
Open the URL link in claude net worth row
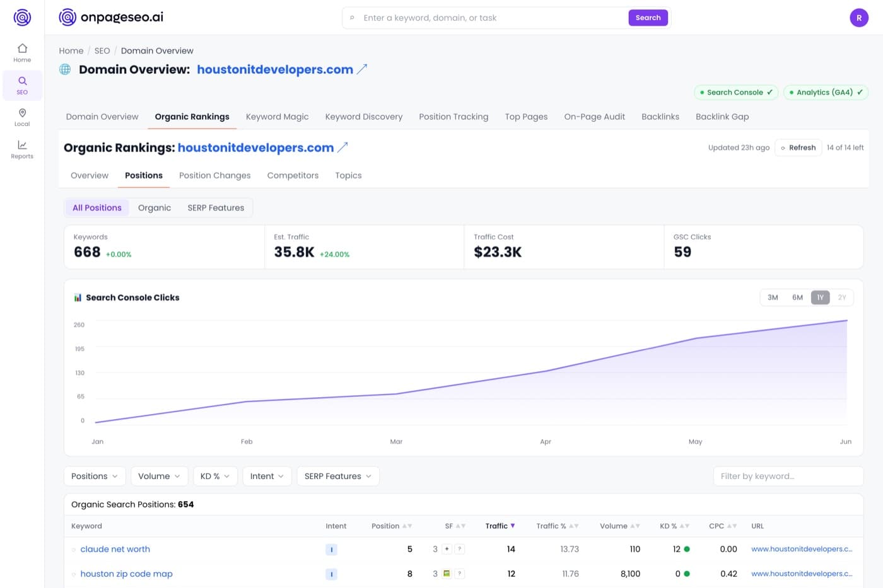[802, 549]
